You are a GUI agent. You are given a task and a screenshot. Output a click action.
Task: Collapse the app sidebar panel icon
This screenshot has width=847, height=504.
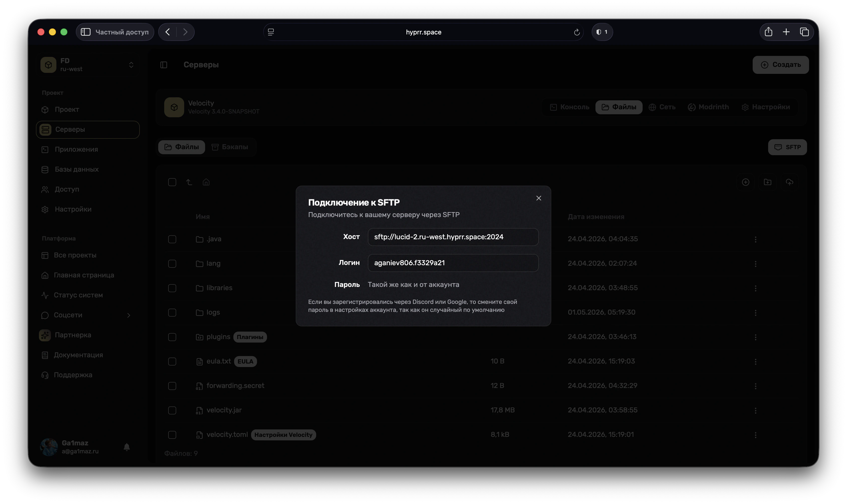(164, 65)
